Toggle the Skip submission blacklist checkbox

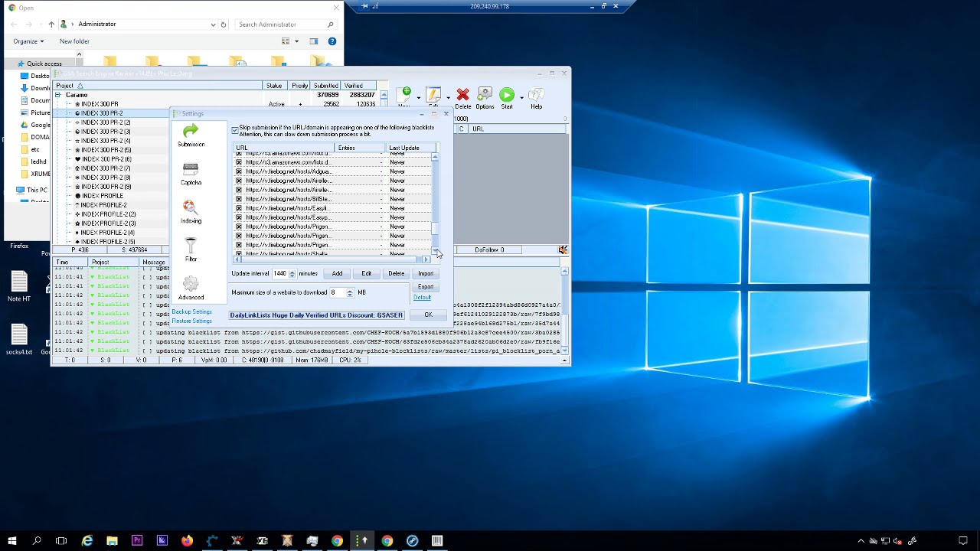coord(236,131)
